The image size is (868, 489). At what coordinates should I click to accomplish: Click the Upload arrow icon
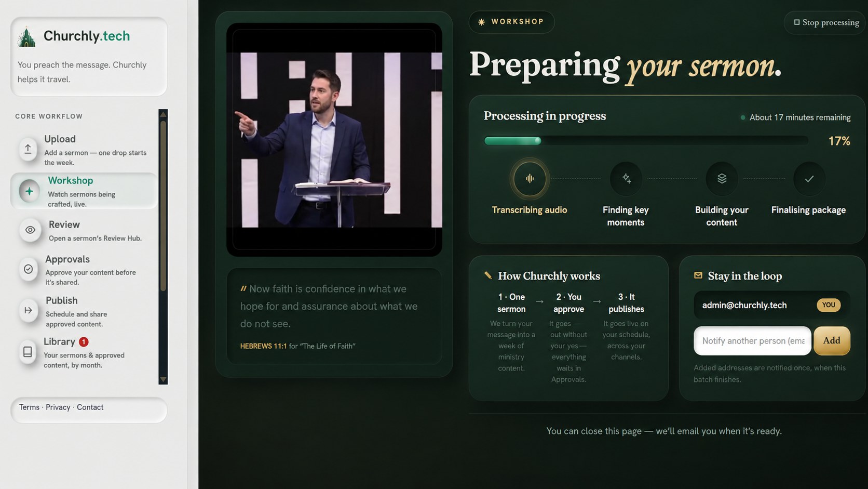point(28,149)
